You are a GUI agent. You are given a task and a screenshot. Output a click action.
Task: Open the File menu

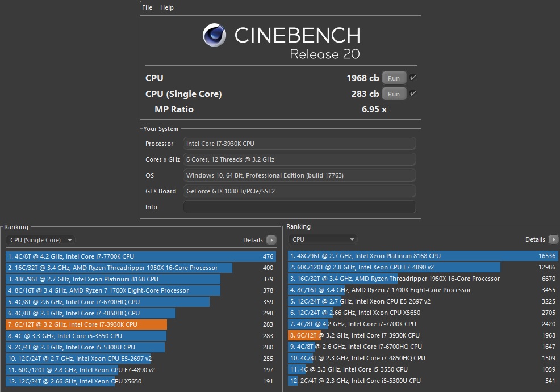tap(147, 7)
